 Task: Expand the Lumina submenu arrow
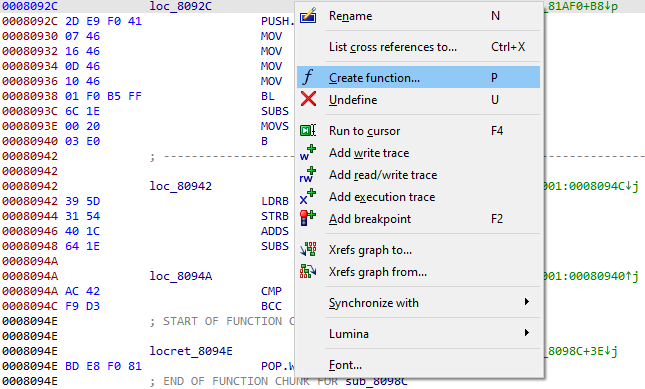click(527, 333)
